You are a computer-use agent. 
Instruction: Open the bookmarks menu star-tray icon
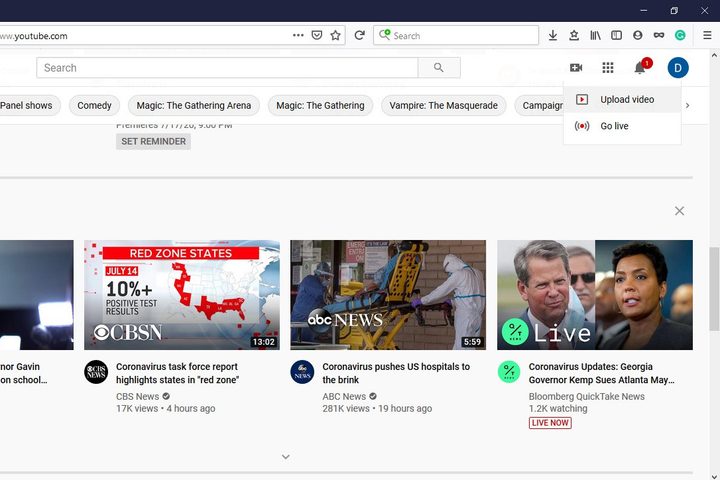coord(574,35)
